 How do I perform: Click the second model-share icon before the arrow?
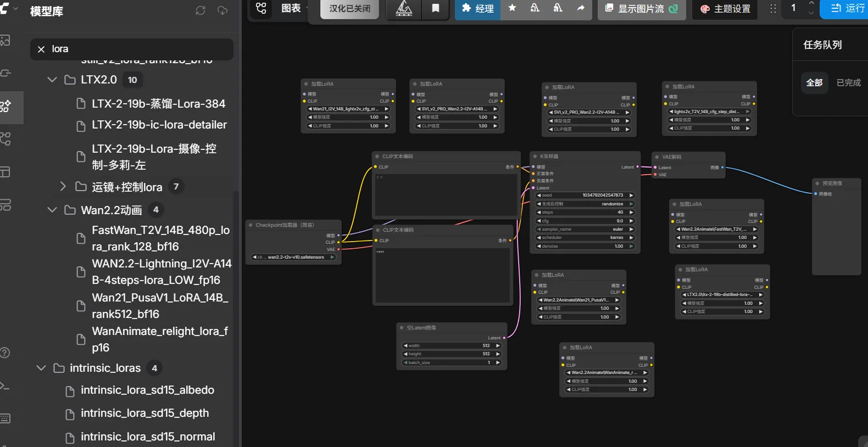click(558, 8)
